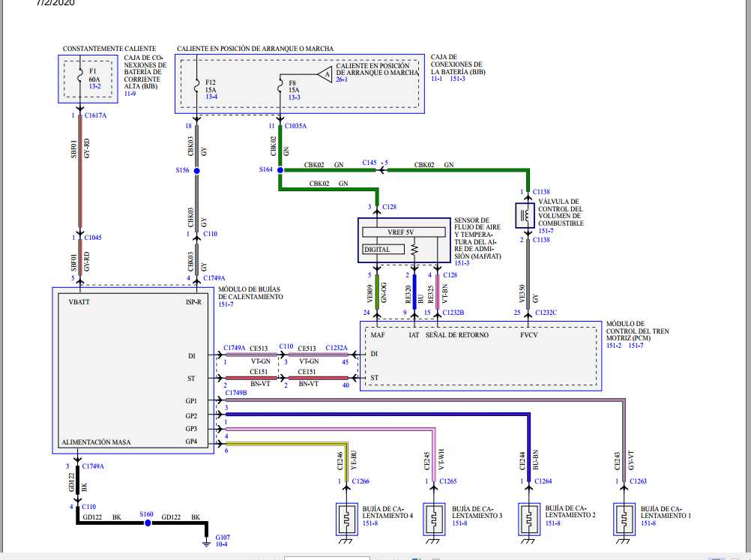Click the glow plug 3 symbol

(434, 520)
